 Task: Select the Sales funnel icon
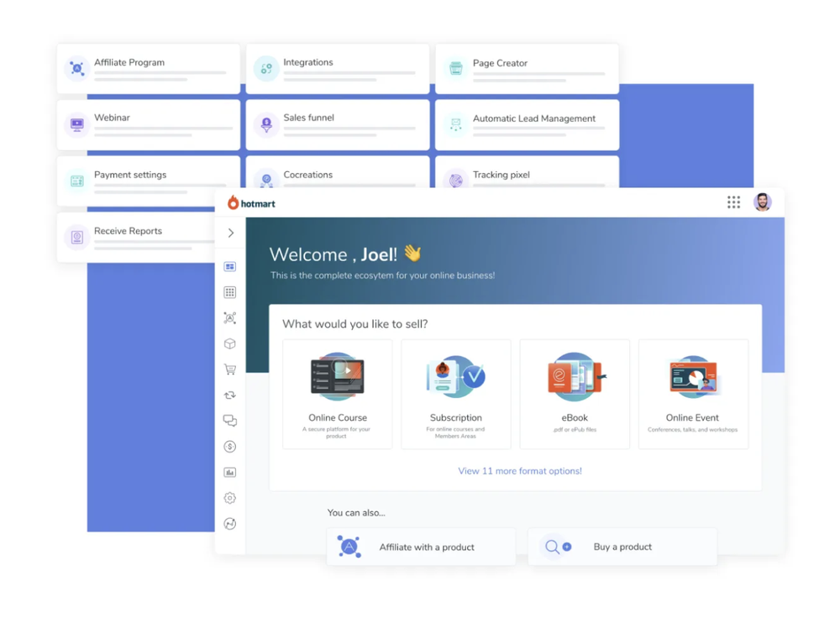tap(266, 125)
